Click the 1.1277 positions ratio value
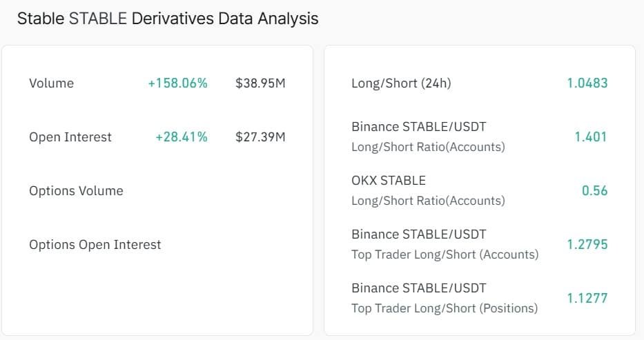This screenshot has width=644, height=340. pyautogui.click(x=587, y=298)
